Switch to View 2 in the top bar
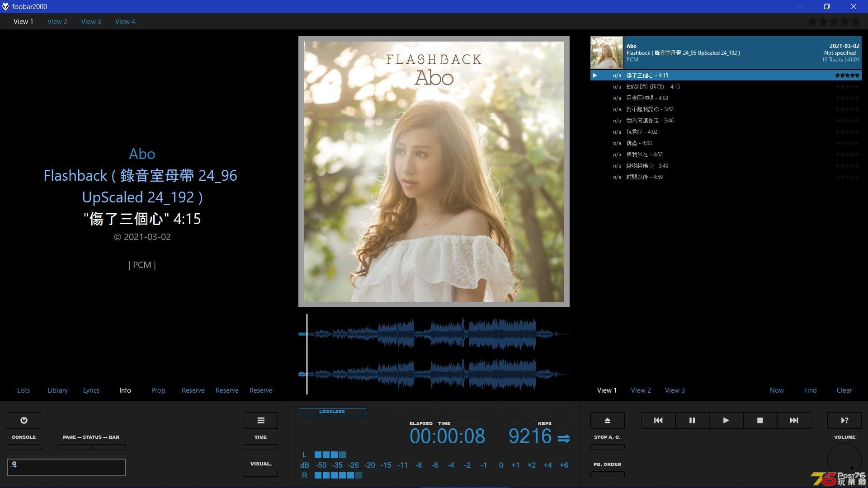This screenshot has height=488, width=868. coord(57,21)
